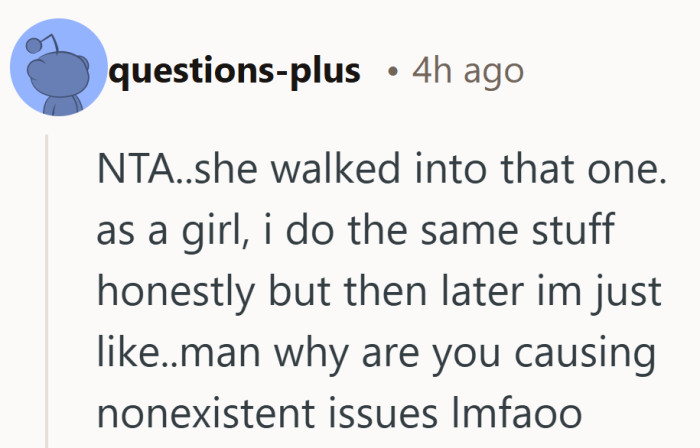Image resolution: width=700 pixels, height=448 pixels.
Task: Click the dot separator before the timestamp
Action: click(396, 73)
